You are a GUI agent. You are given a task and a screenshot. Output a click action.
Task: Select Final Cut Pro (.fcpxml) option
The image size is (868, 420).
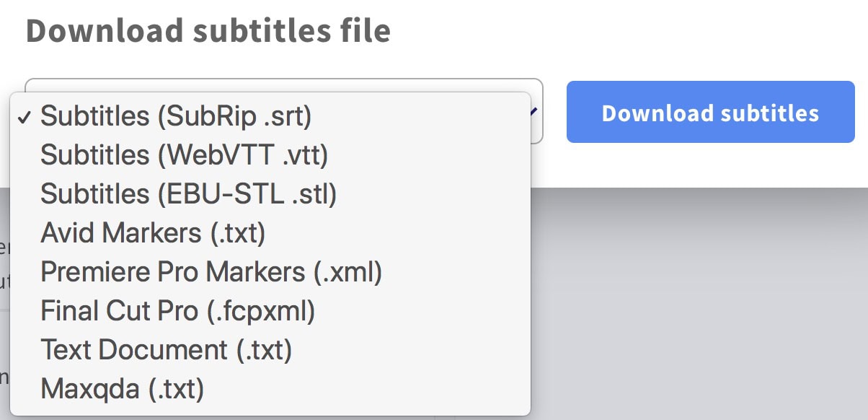click(x=270, y=310)
